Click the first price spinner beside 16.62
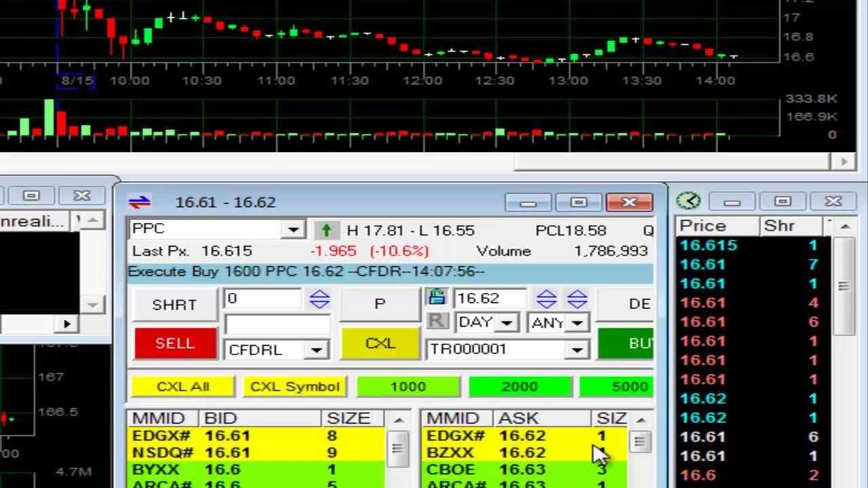The height and width of the screenshot is (488, 868). [x=547, y=299]
